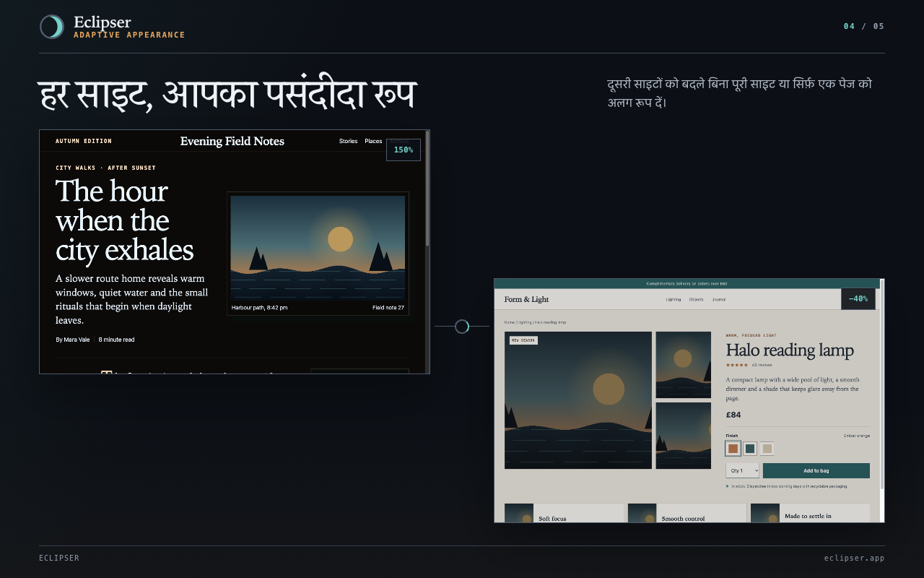Image resolution: width=924 pixels, height=578 pixels.
Task: Click Home in the lamp page breadcrumb
Action: 509,322
